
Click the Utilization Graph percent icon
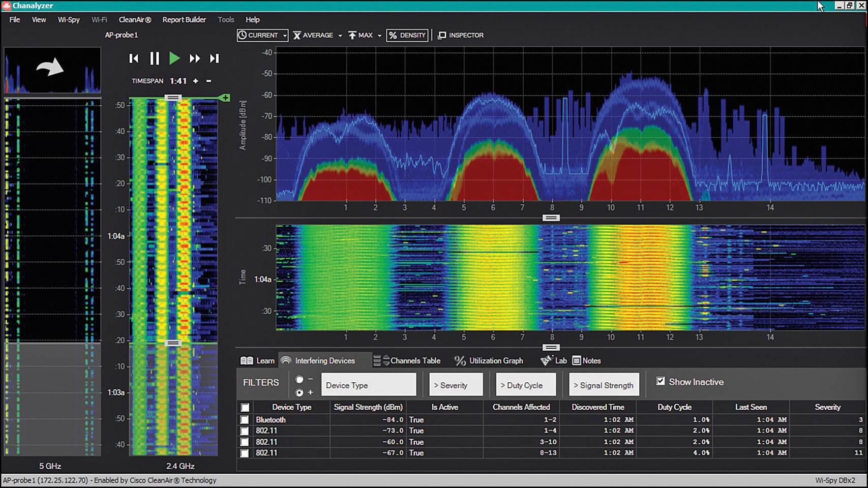460,360
